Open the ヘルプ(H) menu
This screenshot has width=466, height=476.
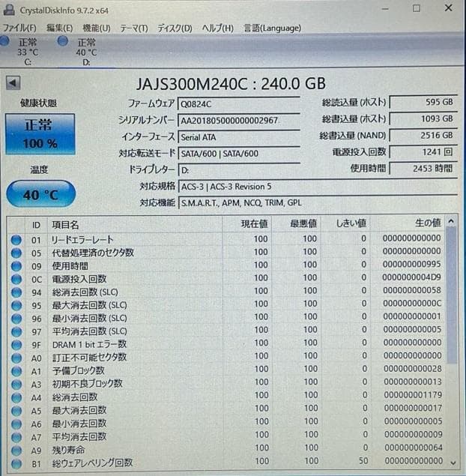point(217,28)
